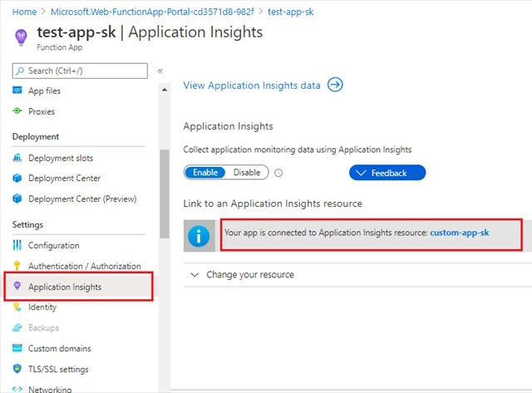Click the TLS/SSL settings shield icon
This screenshot has width=532, height=393.
(17, 369)
